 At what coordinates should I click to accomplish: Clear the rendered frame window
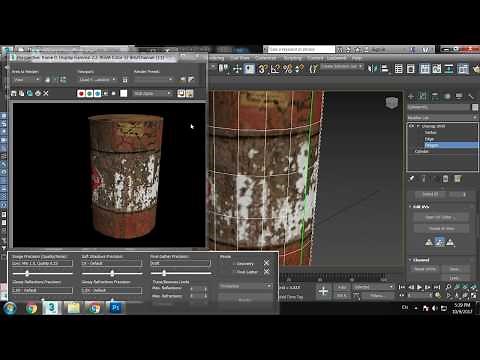[46, 94]
